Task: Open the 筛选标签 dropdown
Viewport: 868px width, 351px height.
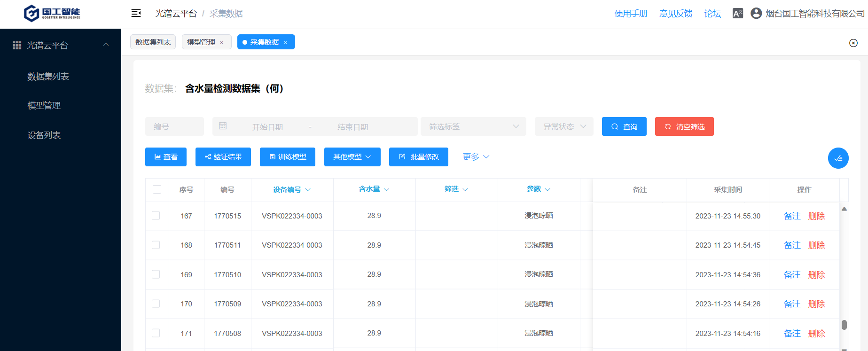Action: pos(473,126)
